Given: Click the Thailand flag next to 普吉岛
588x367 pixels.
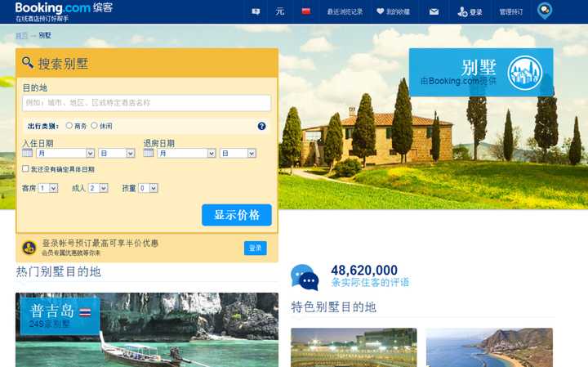Looking at the screenshot, I should (85, 312).
